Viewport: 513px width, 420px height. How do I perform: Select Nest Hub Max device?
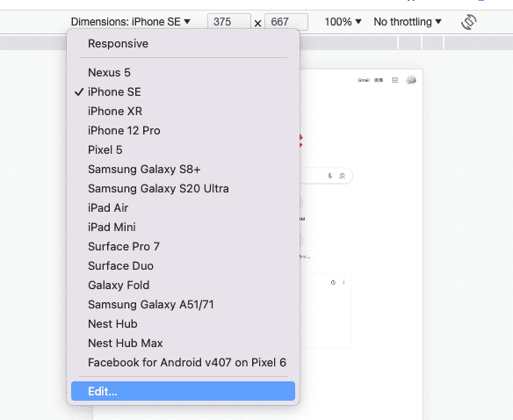click(x=183, y=343)
